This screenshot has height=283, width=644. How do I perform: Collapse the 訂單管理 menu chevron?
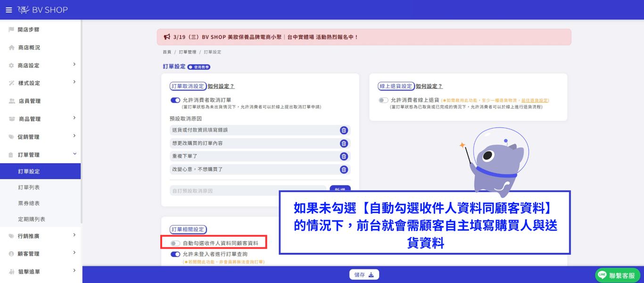pyautogui.click(x=74, y=154)
